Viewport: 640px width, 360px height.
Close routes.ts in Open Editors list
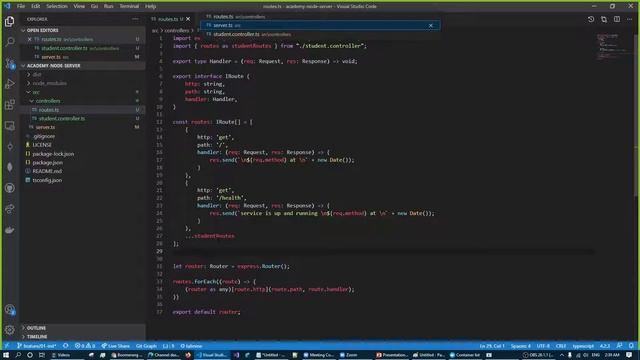pyautogui.click(x=29, y=39)
